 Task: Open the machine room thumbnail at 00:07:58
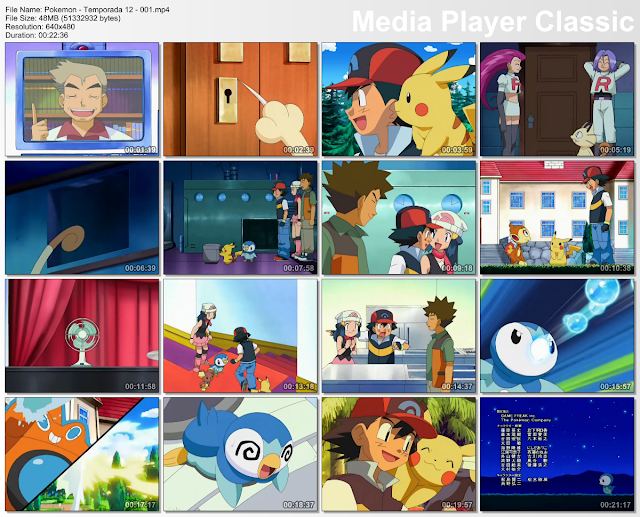(x=240, y=217)
